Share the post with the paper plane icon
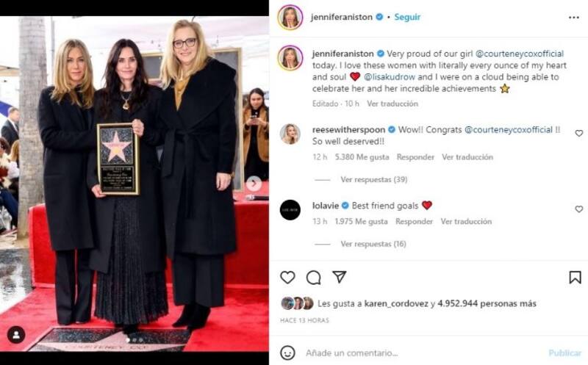The width and height of the screenshot is (588, 365). (339, 277)
